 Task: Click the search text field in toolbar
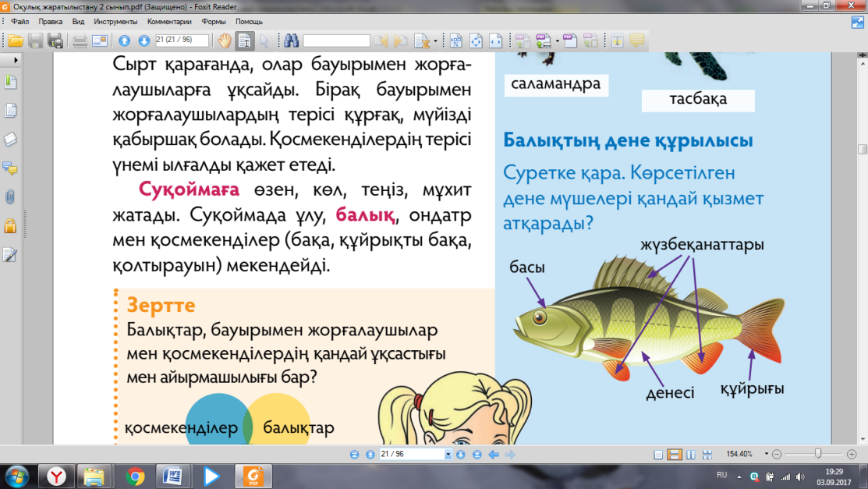[337, 41]
